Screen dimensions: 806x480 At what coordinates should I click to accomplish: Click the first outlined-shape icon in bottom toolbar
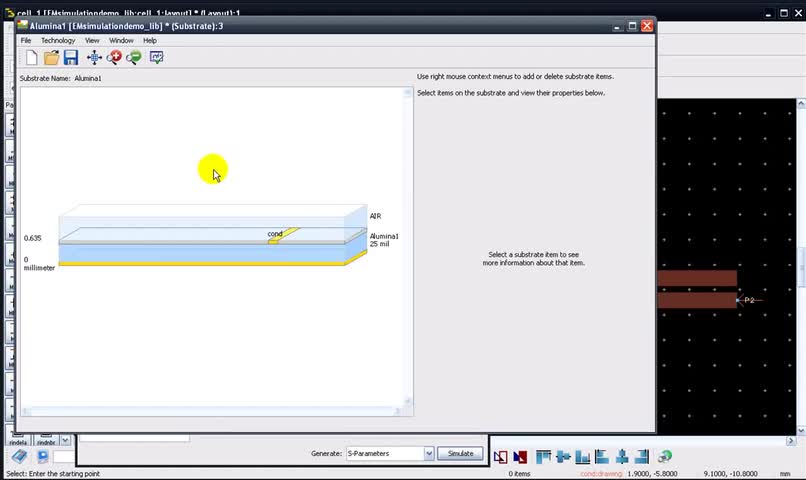[x=500, y=456]
